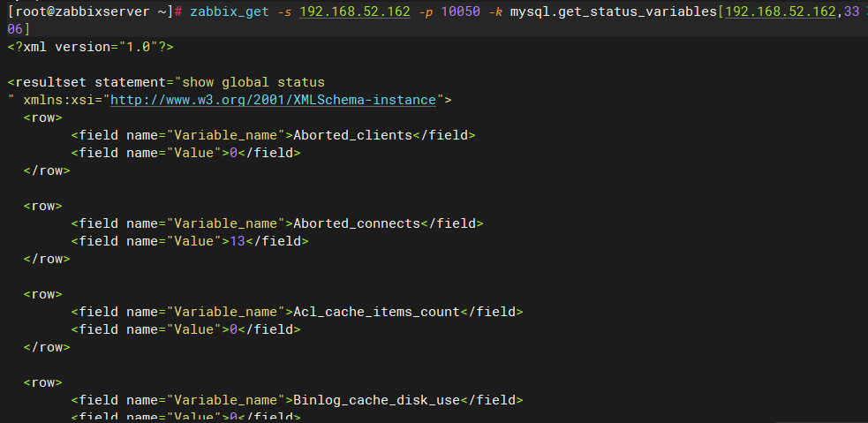Click the -k option flag
The image size is (868, 423).
click(x=495, y=11)
